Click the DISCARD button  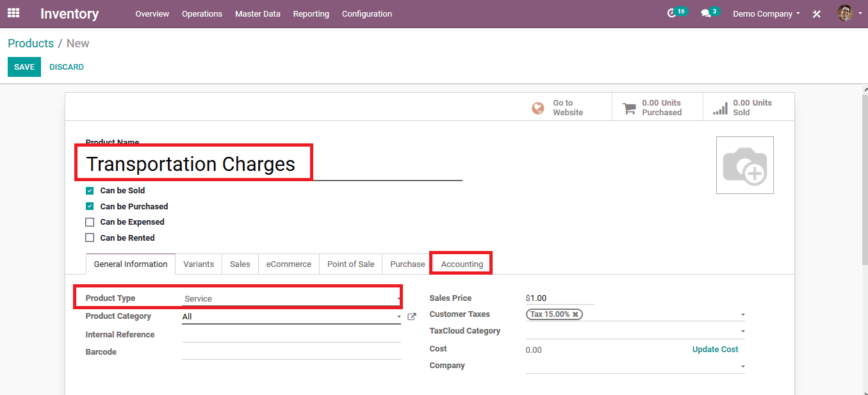pos(67,67)
